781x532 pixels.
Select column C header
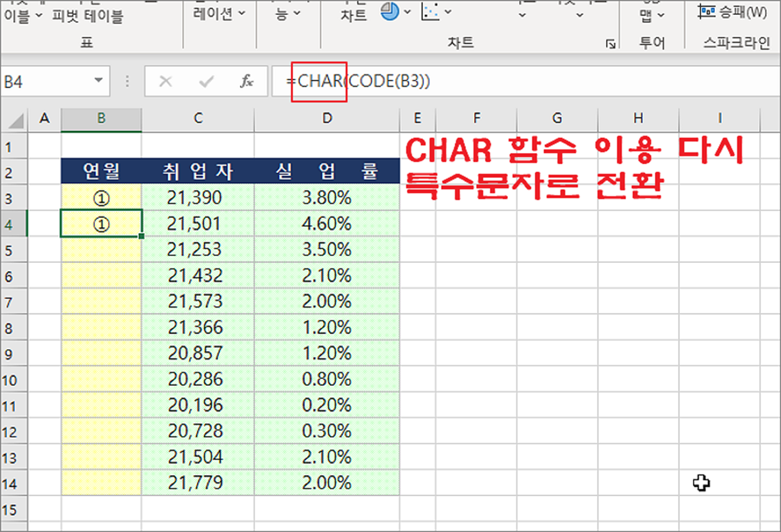pos(198,119)
